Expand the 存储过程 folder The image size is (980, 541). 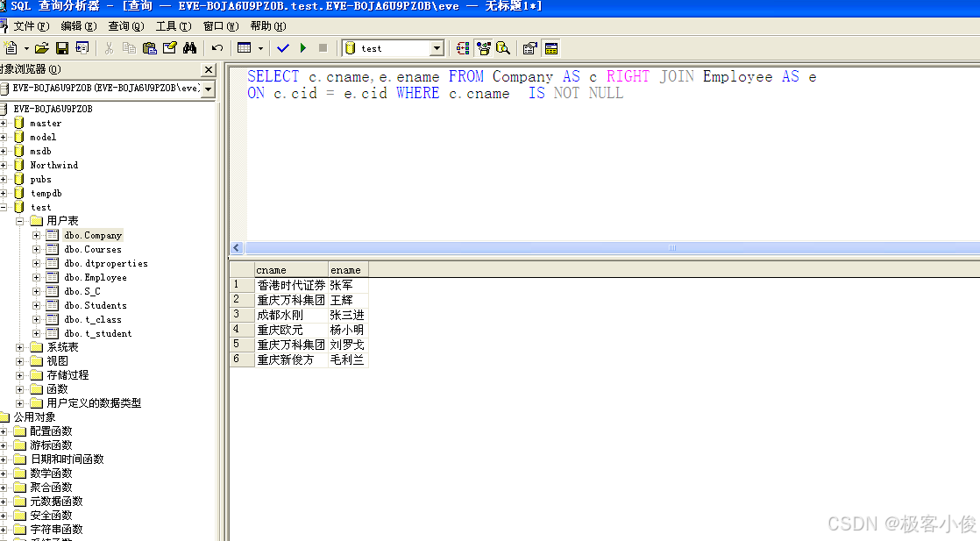point(19,375)
